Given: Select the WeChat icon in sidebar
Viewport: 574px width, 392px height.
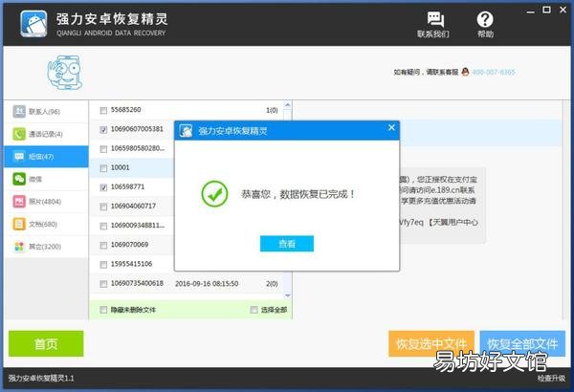Looking at the screenshot, I should point(19,179).
